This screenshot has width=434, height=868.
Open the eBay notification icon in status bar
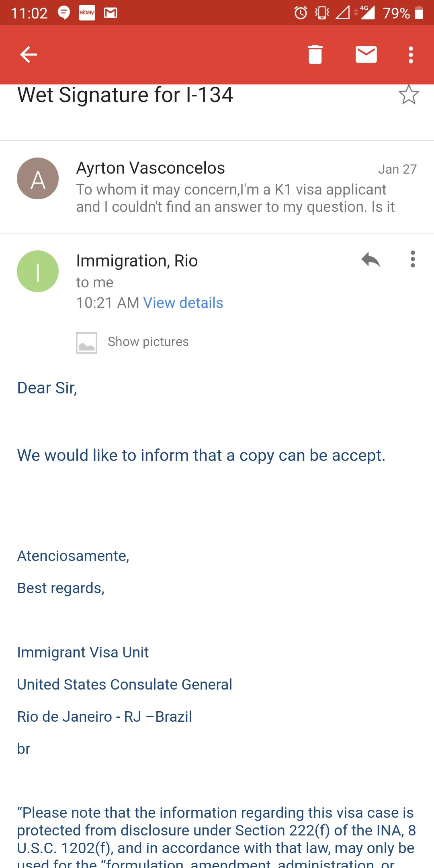click(x=87, y=12)
